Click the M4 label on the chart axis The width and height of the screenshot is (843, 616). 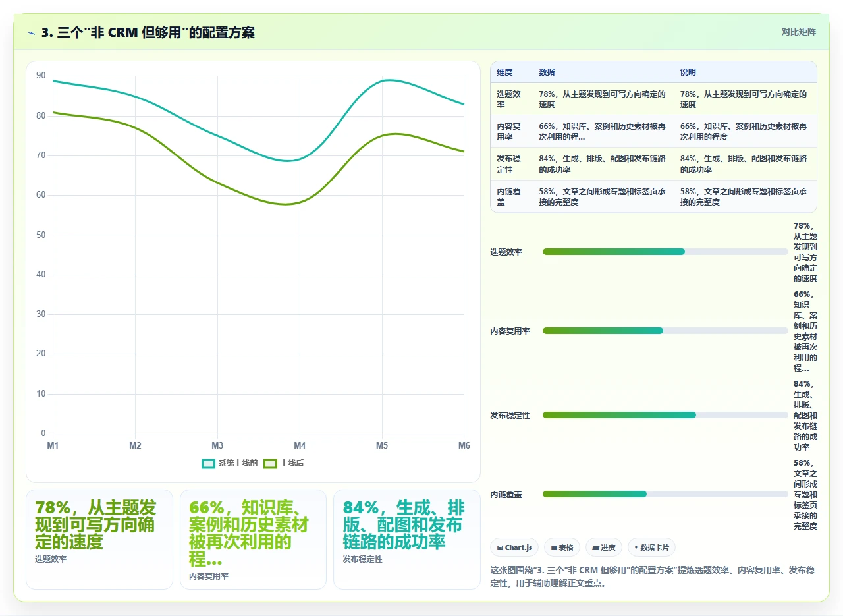click(300, 446)
